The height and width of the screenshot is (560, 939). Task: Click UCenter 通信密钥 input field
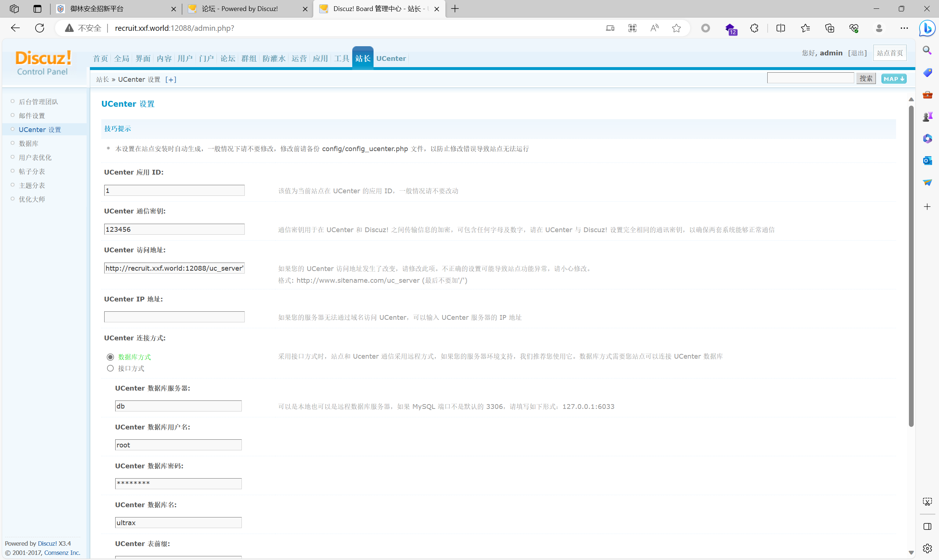coord(174,230)
